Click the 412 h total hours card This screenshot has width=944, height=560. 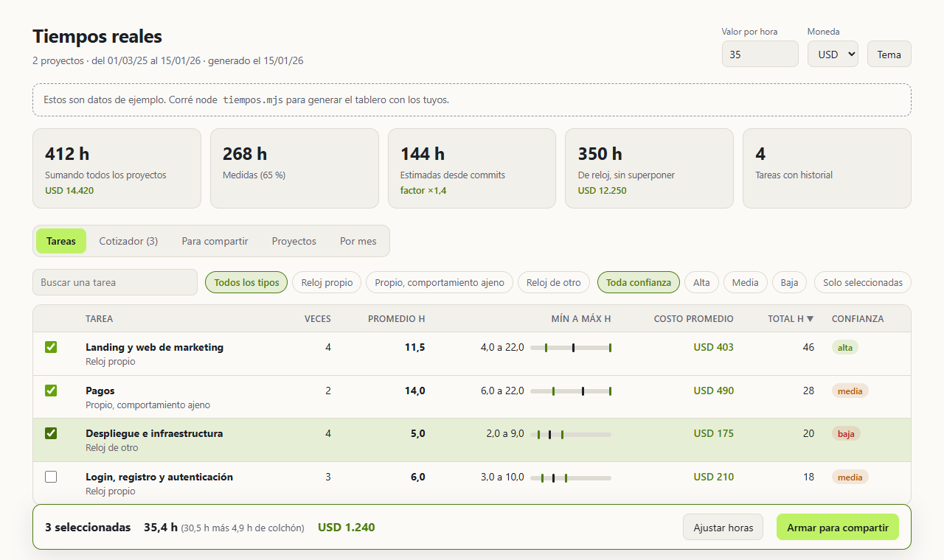(117, 169)
